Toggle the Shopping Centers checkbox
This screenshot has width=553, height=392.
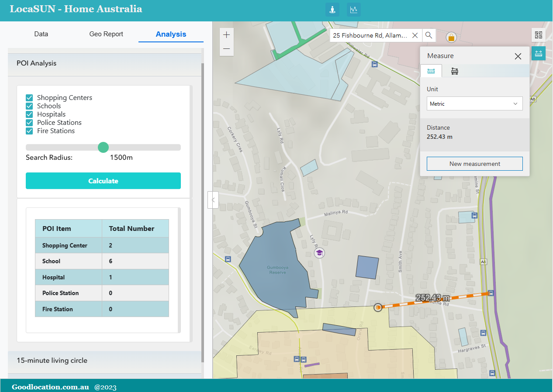pos(29,98)
